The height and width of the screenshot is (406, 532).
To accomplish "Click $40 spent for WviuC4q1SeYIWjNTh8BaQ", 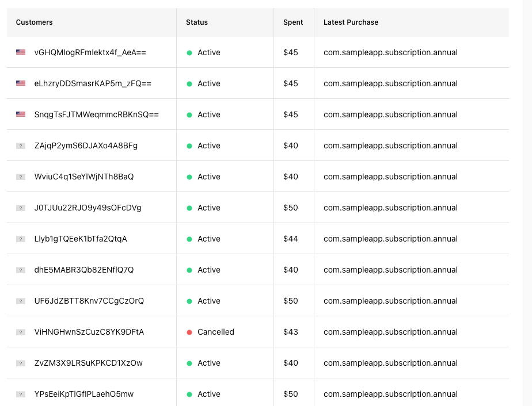I will [291, 177].
